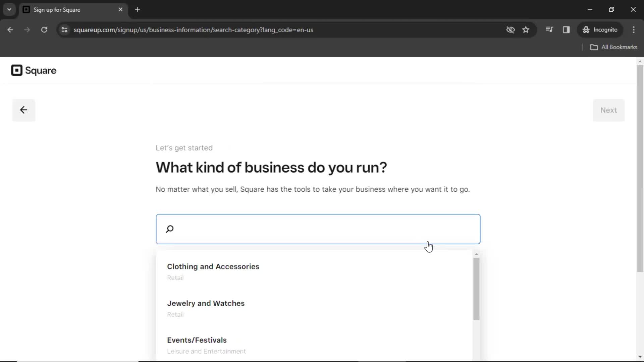
Task: Click the Square favicon in tab
Action: [x=26, y=10]
